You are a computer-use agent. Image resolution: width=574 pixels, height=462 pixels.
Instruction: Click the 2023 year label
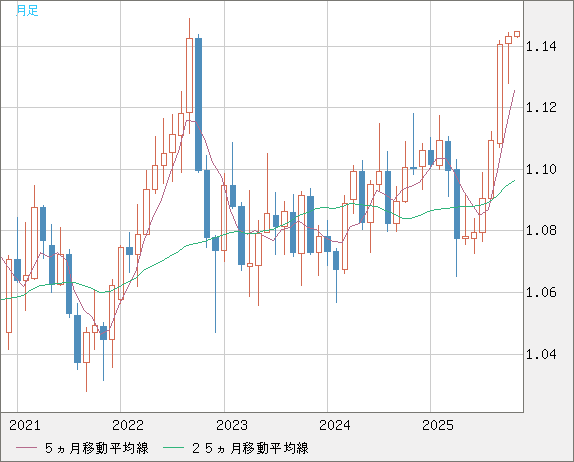click(x=232, y=425)
